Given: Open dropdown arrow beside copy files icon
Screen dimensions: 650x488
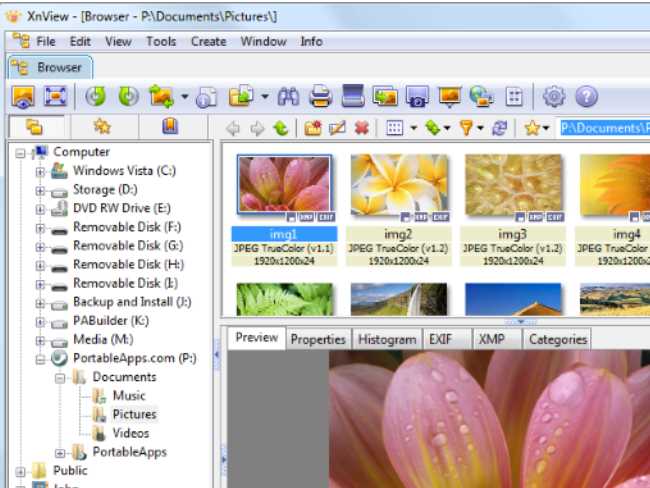Looking at the screenshot, I should click(x=265, y=97).
